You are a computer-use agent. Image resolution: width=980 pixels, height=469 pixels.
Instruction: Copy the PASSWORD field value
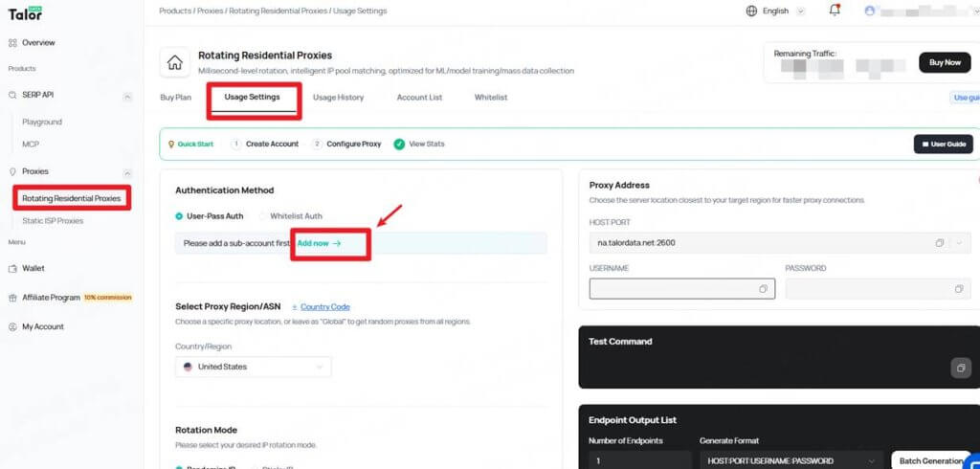[x=959, y=289]
